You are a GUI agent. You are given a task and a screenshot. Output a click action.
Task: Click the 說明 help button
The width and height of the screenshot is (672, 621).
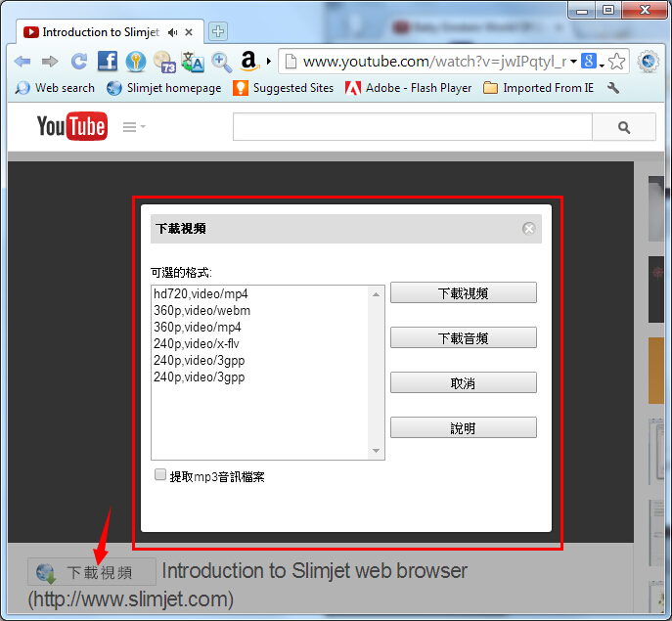464,427
